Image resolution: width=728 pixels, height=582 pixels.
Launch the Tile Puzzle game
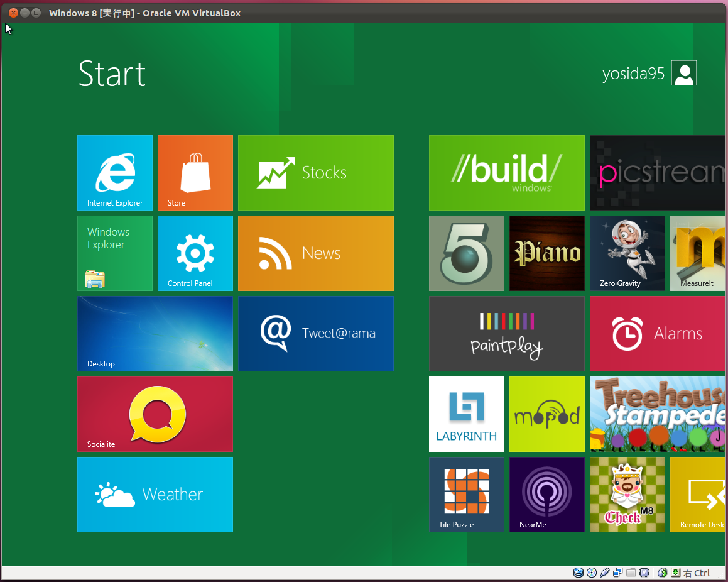(467, 495)
